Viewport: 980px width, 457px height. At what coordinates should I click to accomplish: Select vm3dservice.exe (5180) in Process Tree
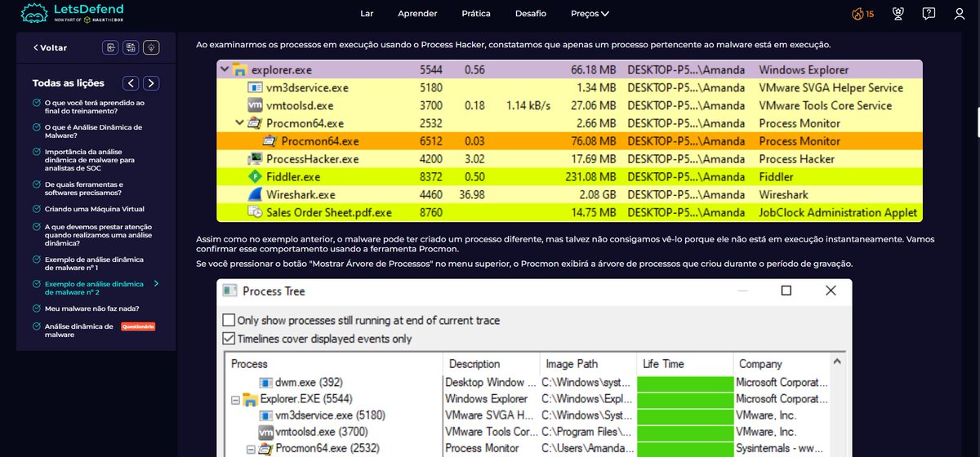click(x=330, y=415)
